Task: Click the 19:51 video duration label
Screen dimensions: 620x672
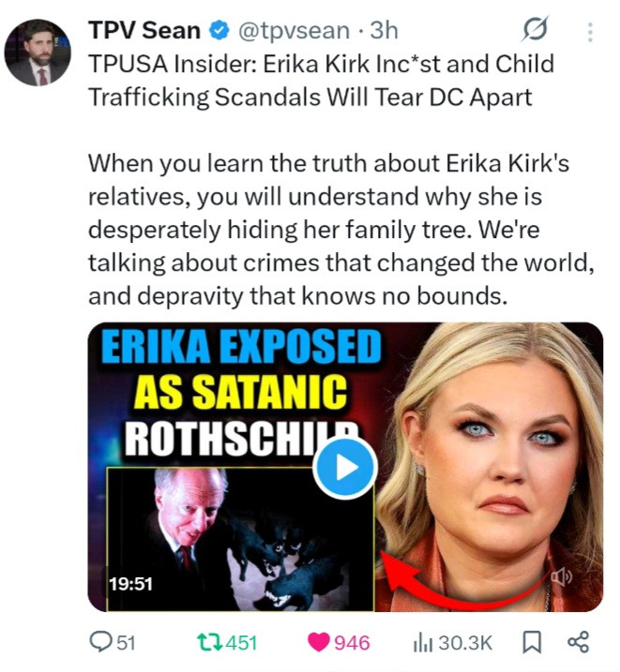Action: point(130,584)
